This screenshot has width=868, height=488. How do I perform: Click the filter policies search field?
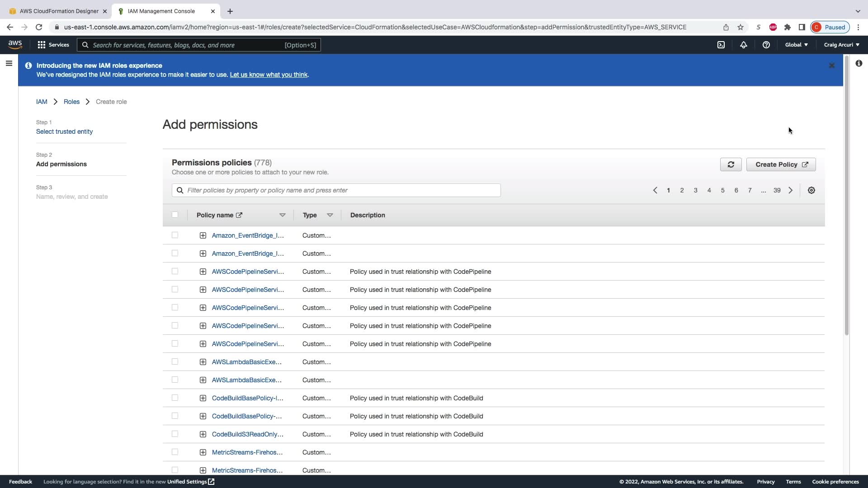point(336,190)
